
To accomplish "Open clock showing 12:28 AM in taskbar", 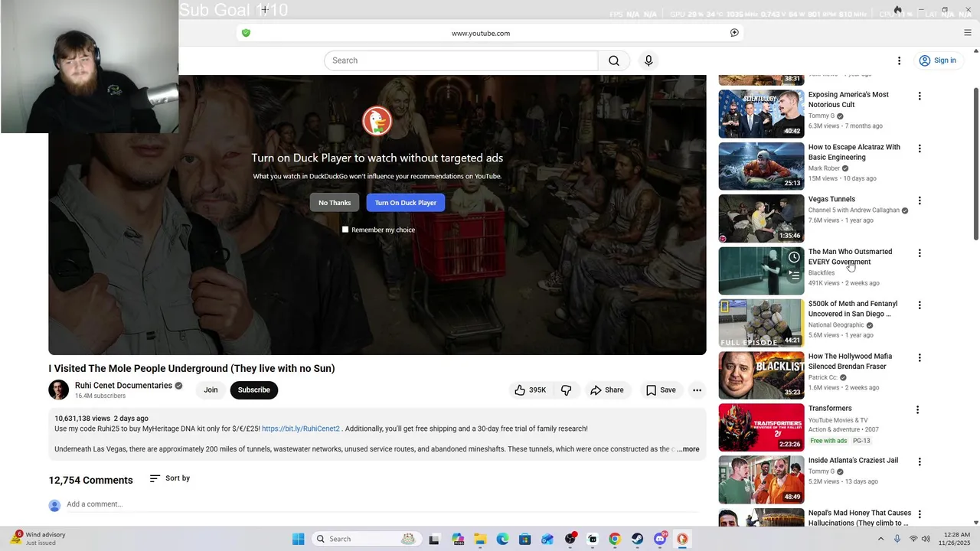I will point(954,539).
